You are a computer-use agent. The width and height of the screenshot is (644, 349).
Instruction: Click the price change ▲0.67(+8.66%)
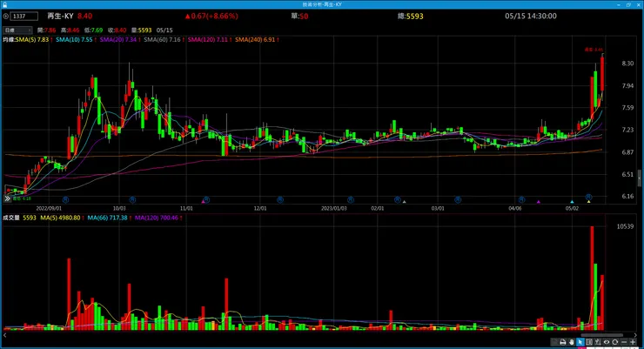(211, 16)
